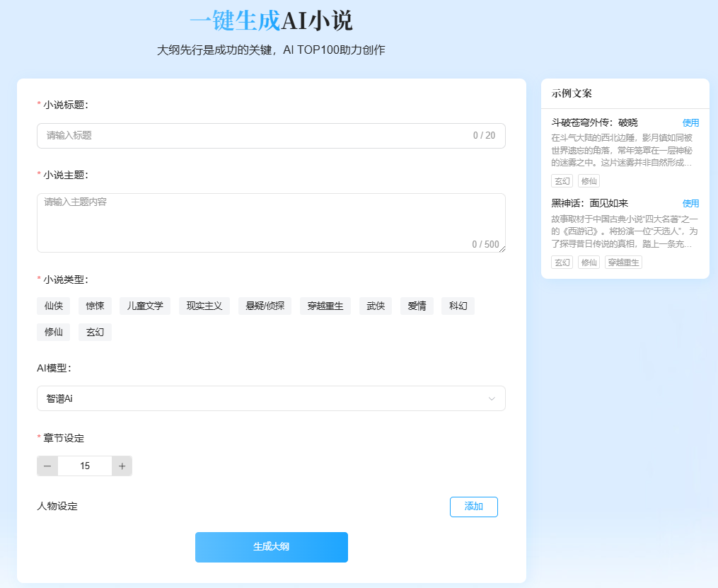Select the 现实主义 genre tag
This screenshot has width=718, height=588.
[204, 306]
